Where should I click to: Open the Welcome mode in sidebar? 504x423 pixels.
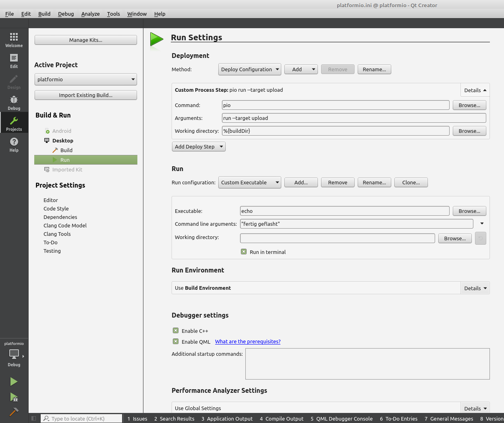14,40
